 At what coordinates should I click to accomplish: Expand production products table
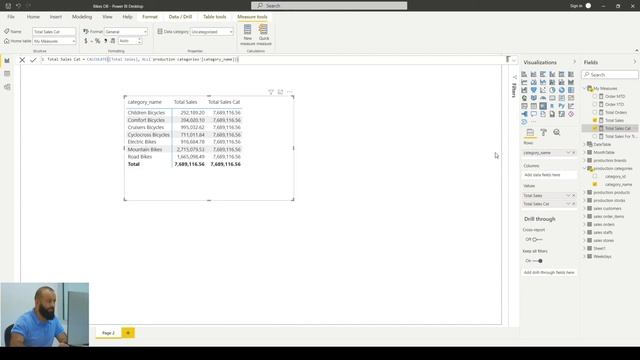coord(584,192)
